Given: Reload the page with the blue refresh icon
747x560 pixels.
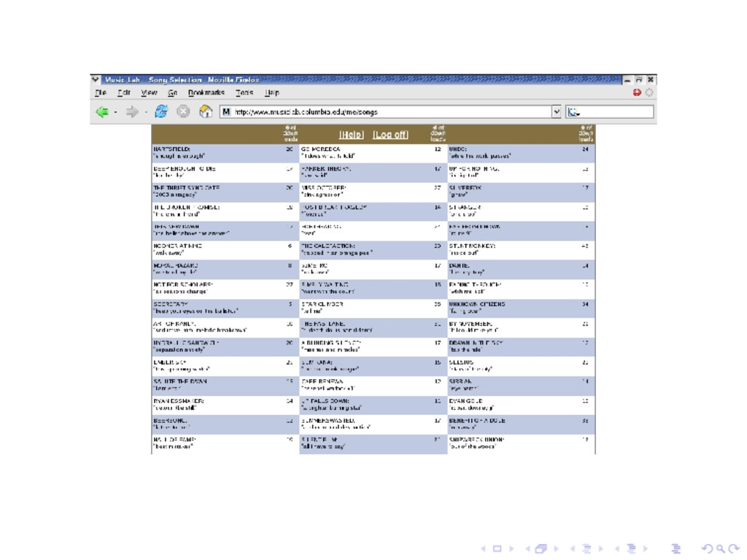Looking at the screenshot, I should 161,112.
